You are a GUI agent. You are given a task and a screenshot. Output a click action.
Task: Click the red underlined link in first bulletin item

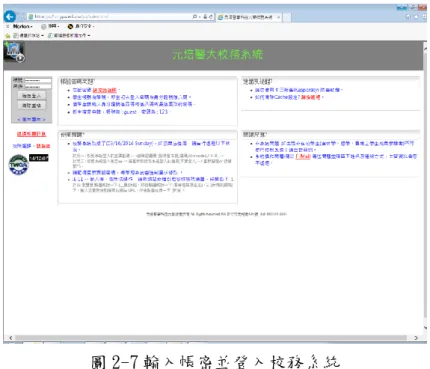[x=105, y=90]
